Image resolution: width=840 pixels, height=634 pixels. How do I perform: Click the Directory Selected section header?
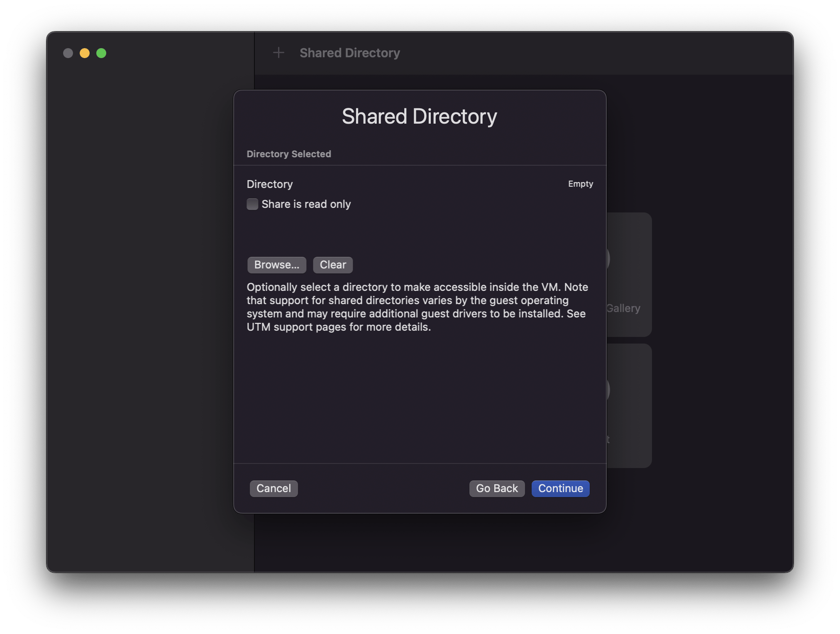[289, 154]
